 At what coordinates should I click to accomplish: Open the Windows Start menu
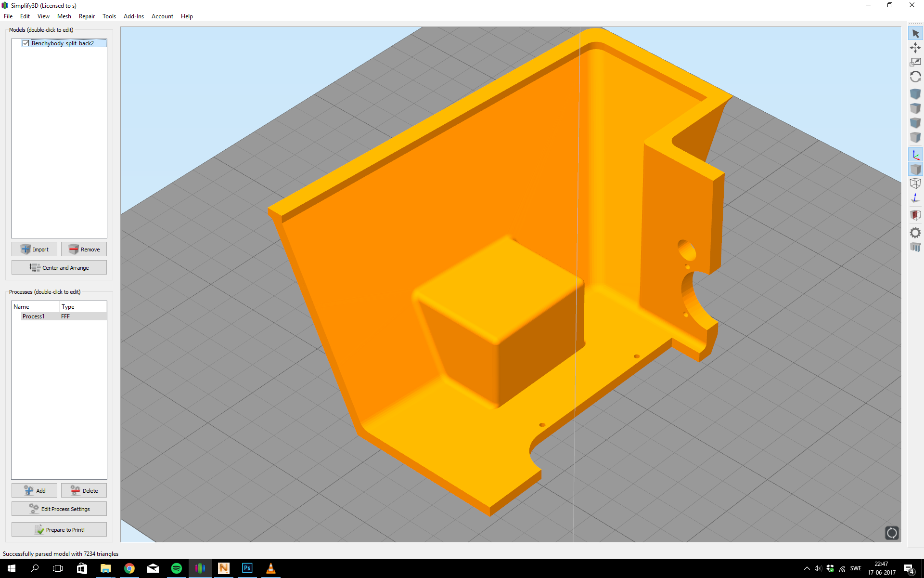pyautogui.click(x=12, y=568)
